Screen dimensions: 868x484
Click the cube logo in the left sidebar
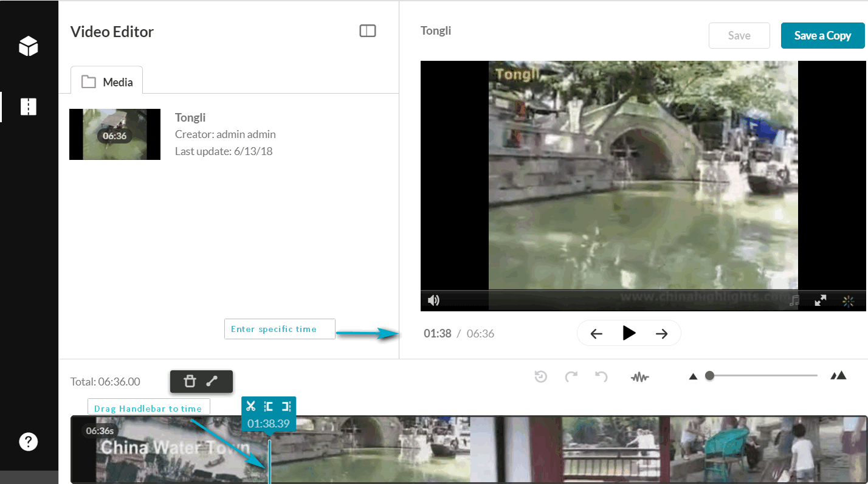(x=29, y=46)
